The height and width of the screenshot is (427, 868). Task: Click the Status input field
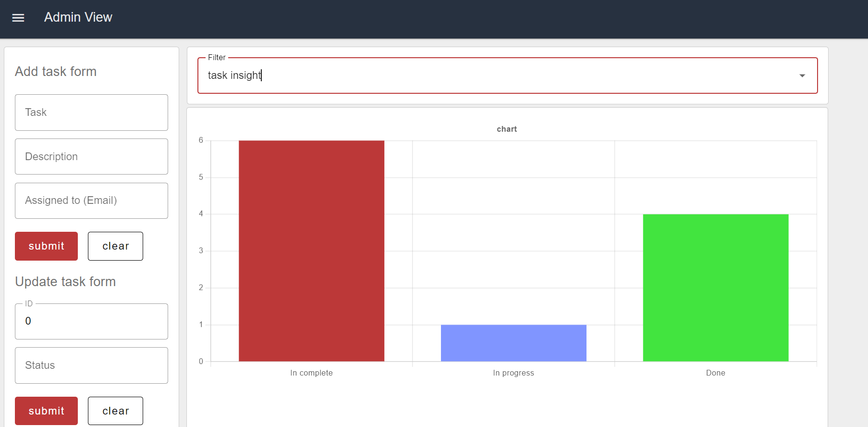[91, 365]
